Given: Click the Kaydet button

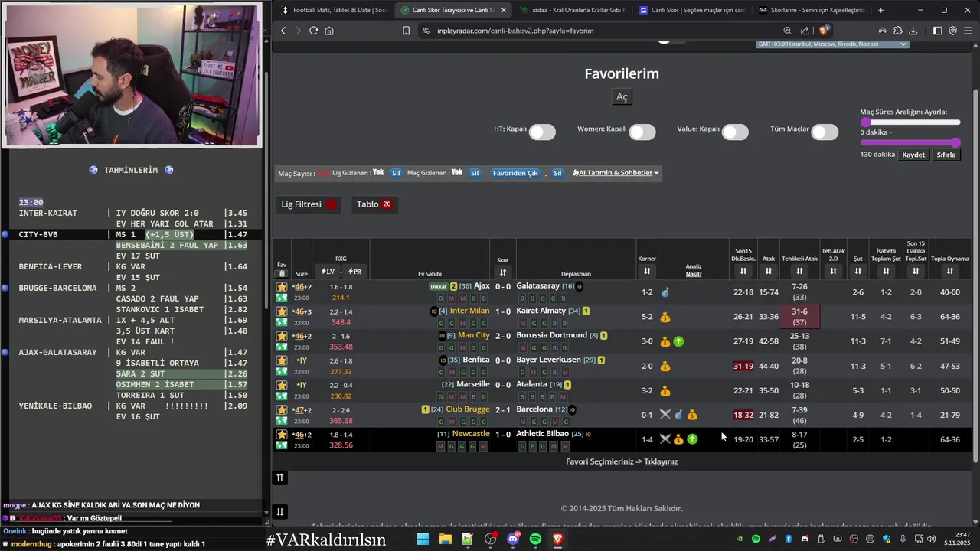Looking at the screenshot, I should pyautogui.click(x=913, y=155).
